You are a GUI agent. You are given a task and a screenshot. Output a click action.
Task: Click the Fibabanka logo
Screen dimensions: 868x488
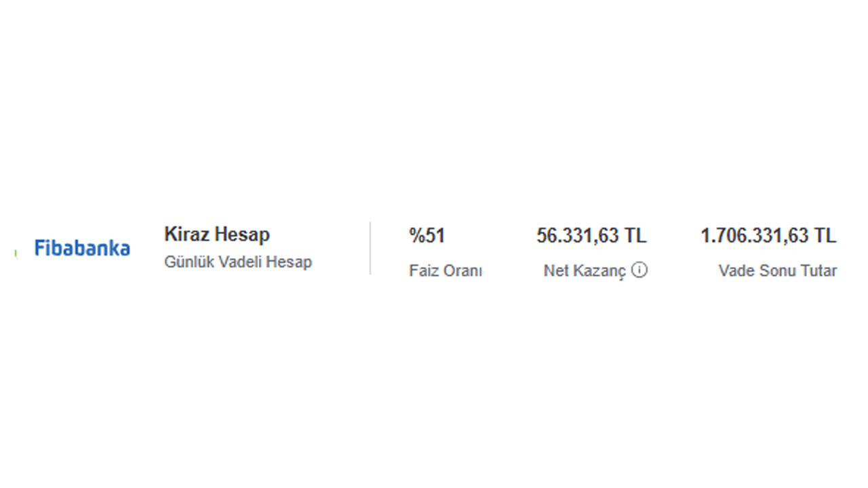82,248
